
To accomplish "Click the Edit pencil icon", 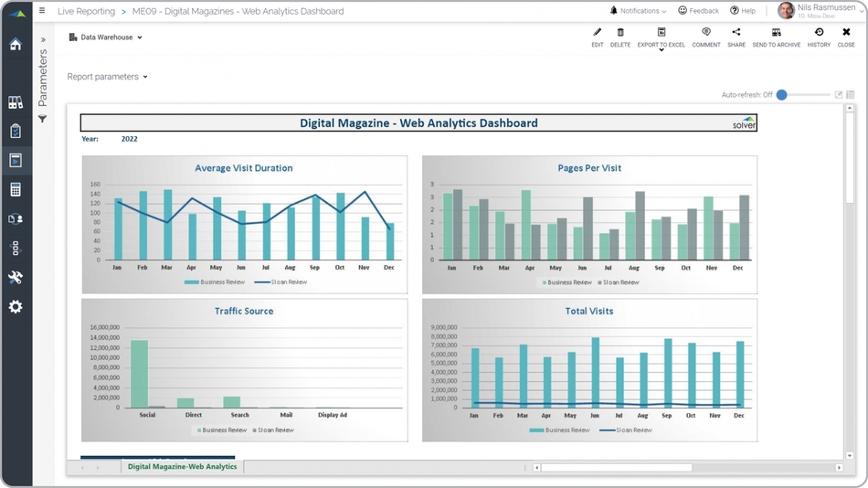I will [597, 33].
